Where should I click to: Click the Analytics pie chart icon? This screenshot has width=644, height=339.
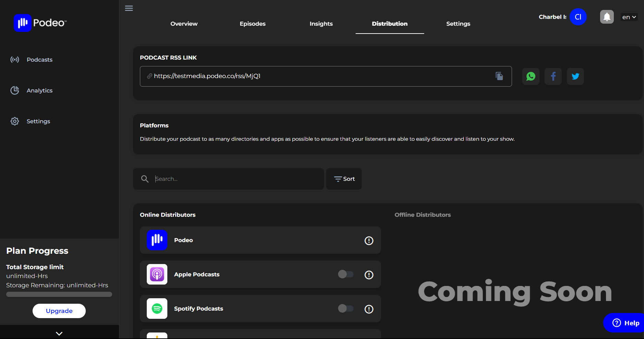coord(15,90)
